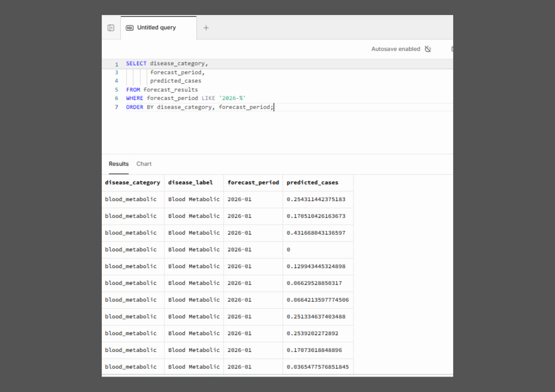Click the Autosave enabled label

[x=396, y=49]
